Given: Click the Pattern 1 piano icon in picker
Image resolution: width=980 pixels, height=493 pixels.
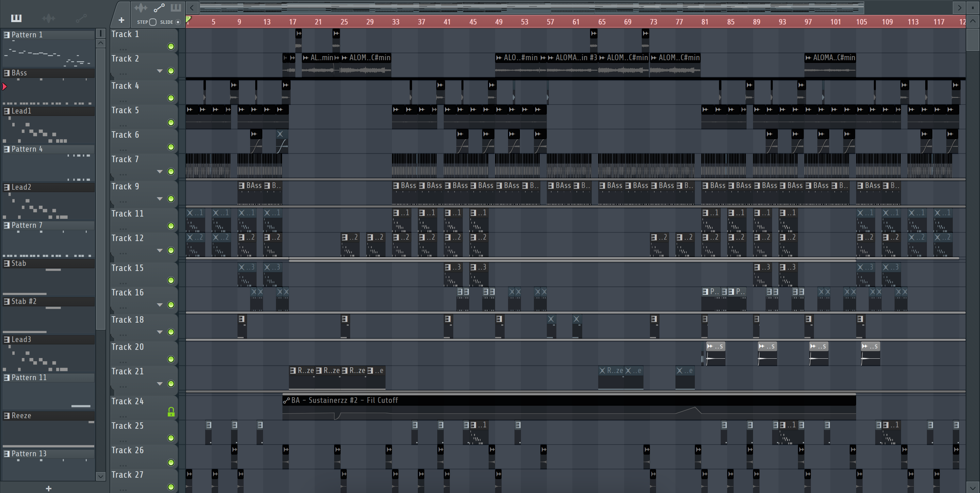Looking at the screenshot, I should click(x=6, y=35).
